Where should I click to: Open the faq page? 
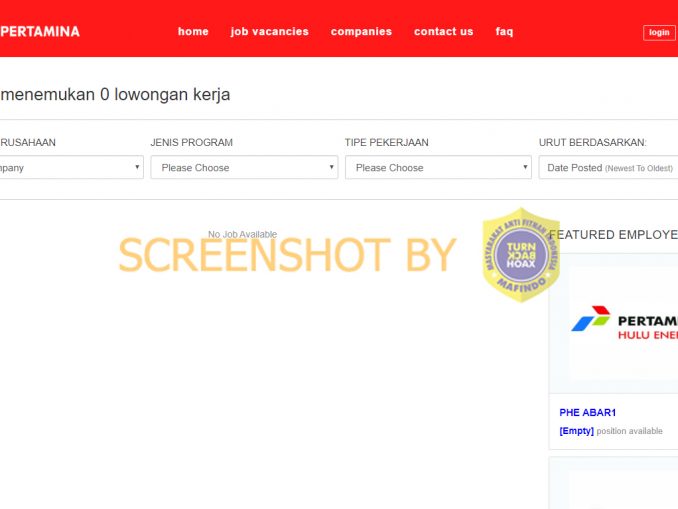(x=504, y=32)
